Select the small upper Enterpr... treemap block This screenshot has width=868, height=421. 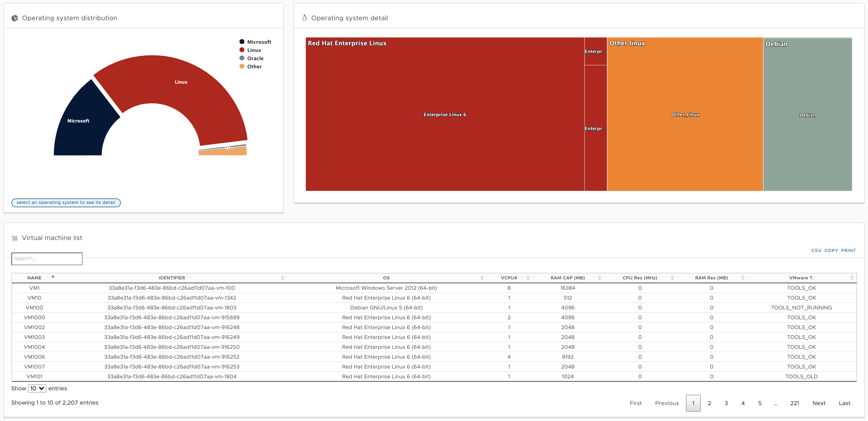click(x=596, y=52)
